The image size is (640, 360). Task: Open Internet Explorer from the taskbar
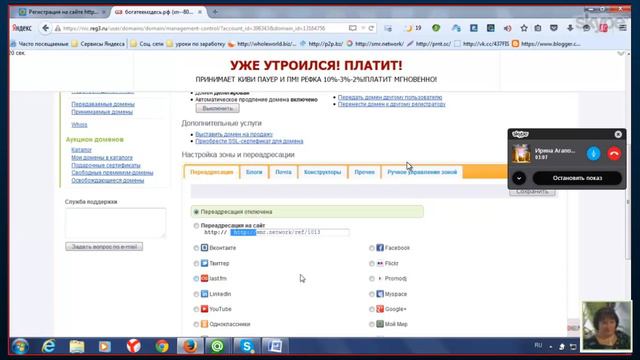[x=49, y=346]
